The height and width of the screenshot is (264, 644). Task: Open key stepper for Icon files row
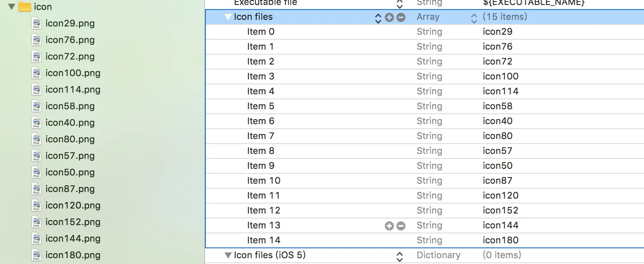pos(378,18)
